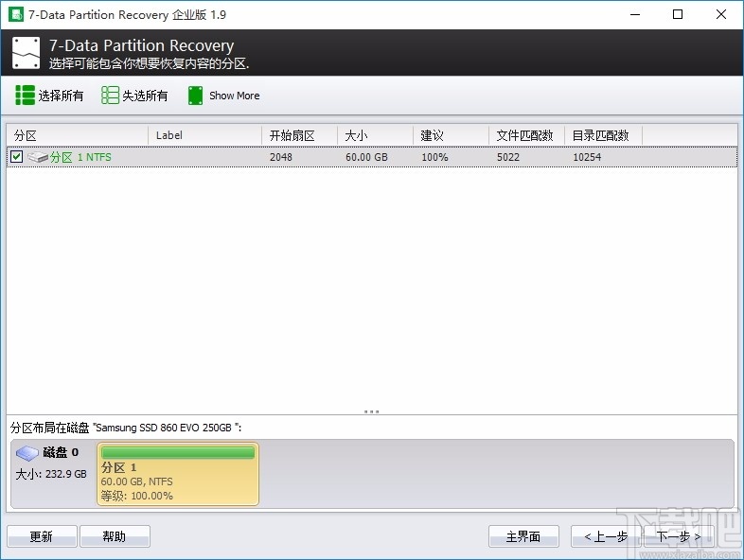Click the 磁盘 0 disk icon
Viewport: 744px width, 560px height.
(x=27, y=453)
